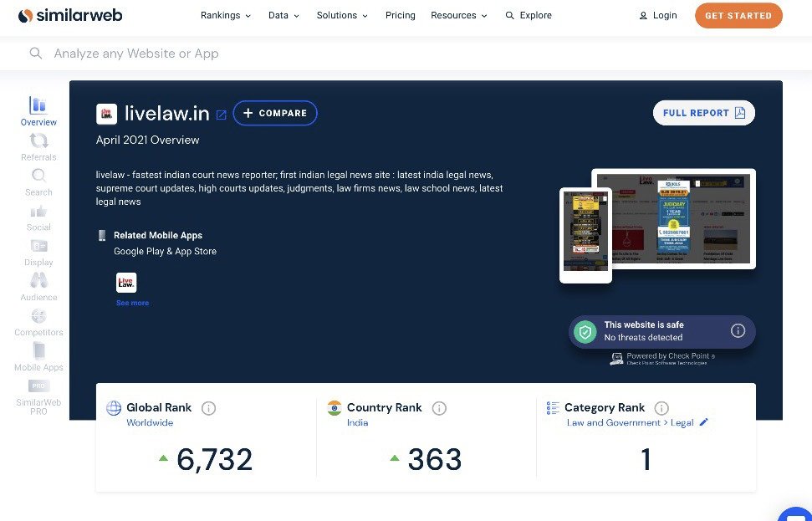Edit category with the pencil icon
The width and height of the screenshot is (812, 521).
pos(703,423)
